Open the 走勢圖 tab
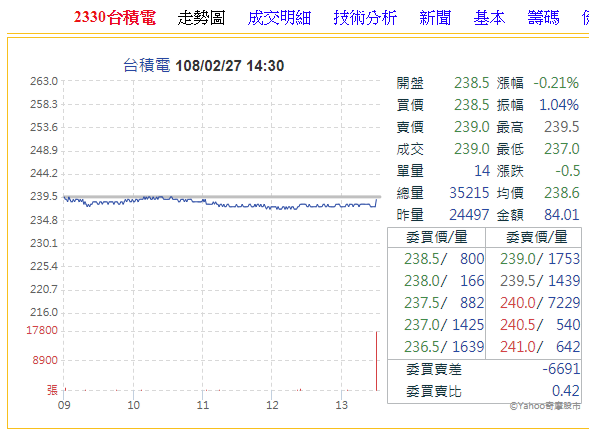Image resolution: width=589 pixels, height=436 pixels. (201, 18)
